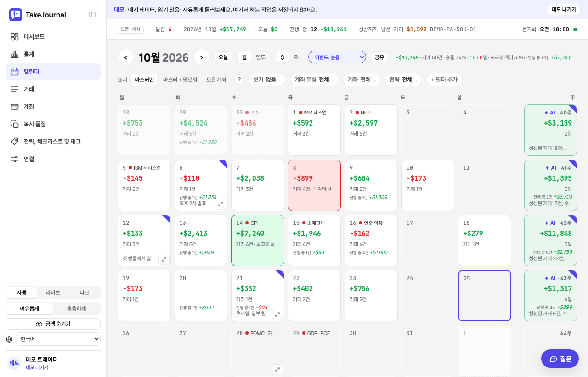Switch to 연도 view tab

(260, 57)
